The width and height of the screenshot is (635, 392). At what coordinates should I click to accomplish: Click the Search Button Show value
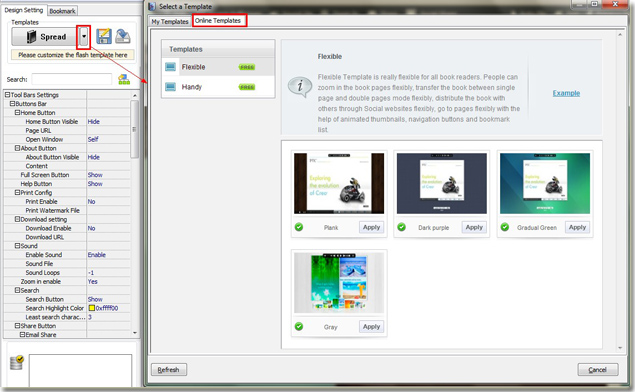(x=95, y=299)
